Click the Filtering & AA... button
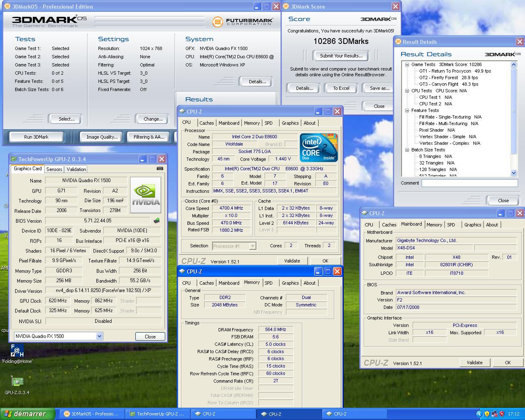This screenshot has width=525, height=420. pyautogui.click(x=149, y=137)
